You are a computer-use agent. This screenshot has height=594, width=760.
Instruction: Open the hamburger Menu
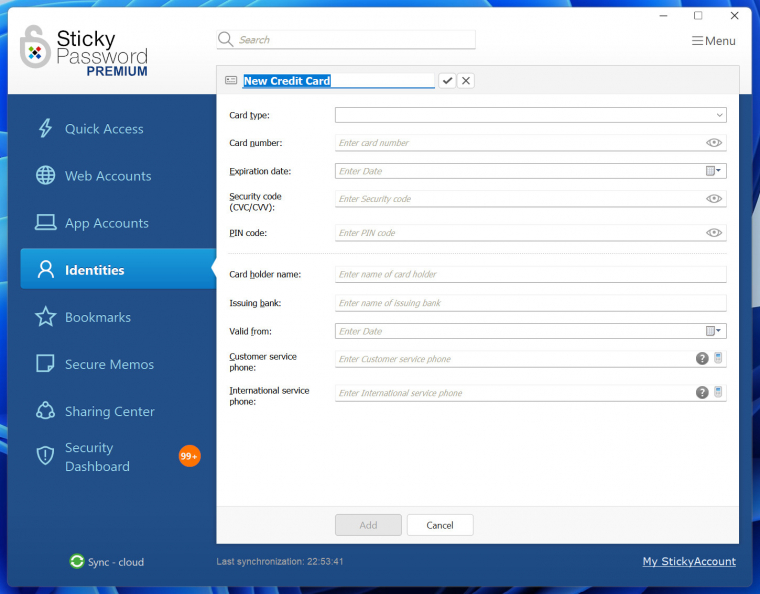714,41
